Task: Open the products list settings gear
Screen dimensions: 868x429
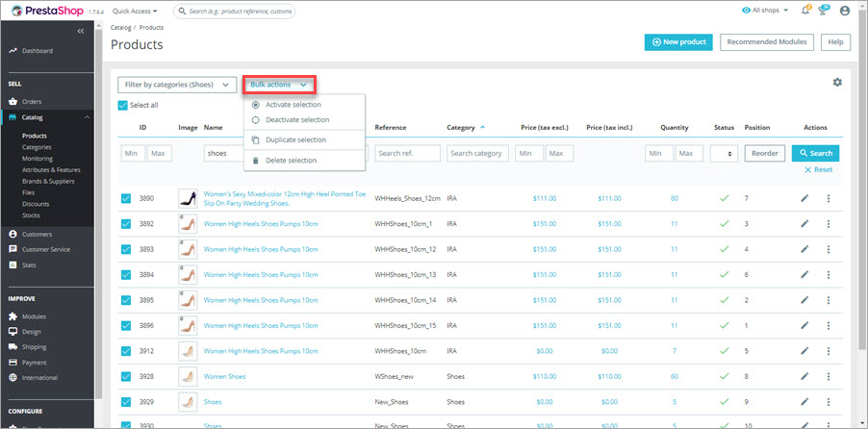Action: pos(837,82)
